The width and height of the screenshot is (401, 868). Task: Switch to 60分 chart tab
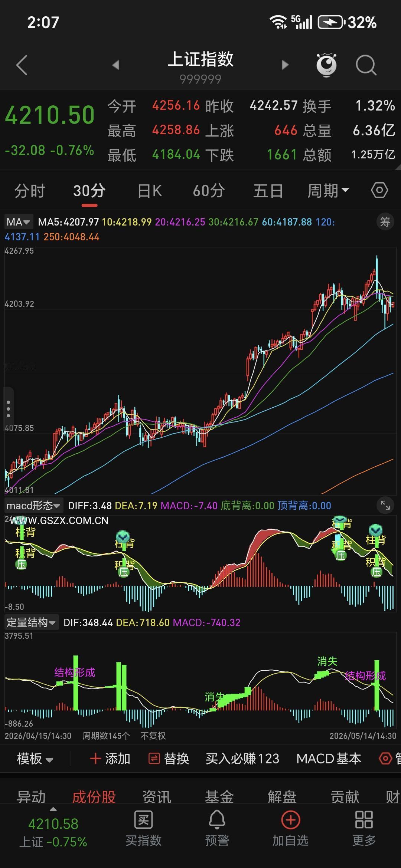[209, 191]
